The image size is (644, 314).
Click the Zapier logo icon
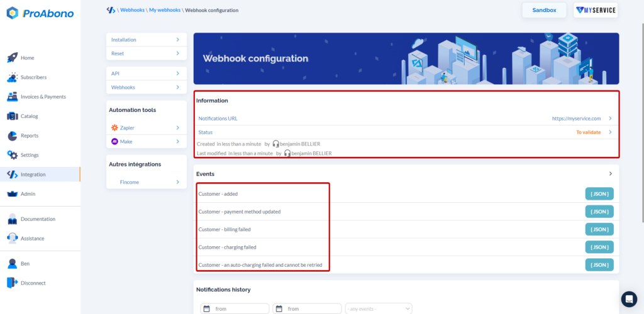[114, 128]
